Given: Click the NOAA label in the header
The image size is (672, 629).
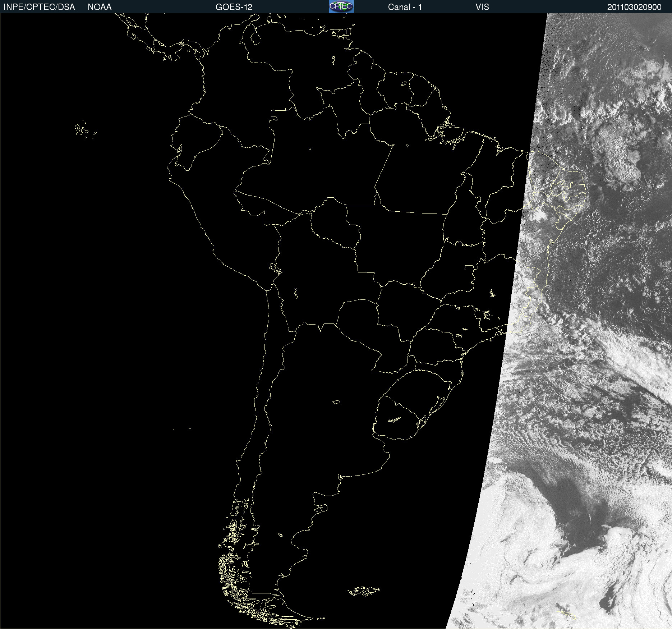Looking at the screenshot, I should (100, 7).
